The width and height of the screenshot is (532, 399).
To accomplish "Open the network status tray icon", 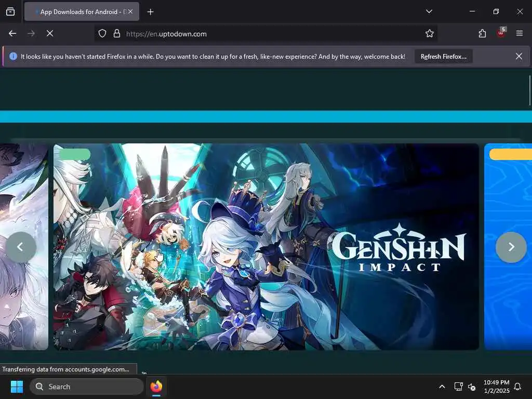I will [458, 387].
